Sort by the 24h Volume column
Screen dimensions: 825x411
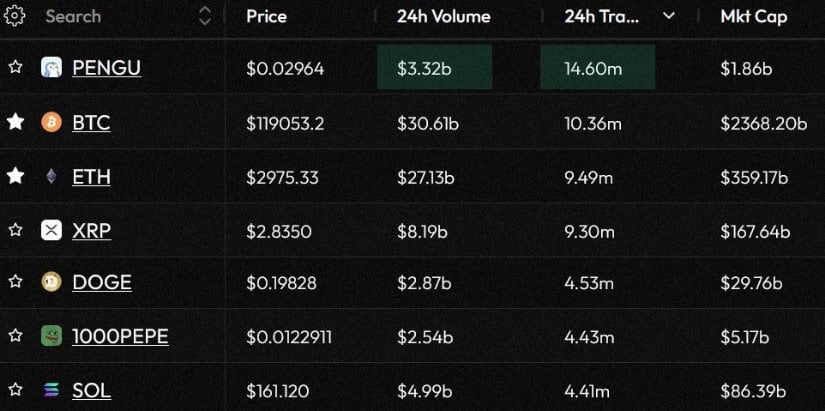(x=444, y=16)
